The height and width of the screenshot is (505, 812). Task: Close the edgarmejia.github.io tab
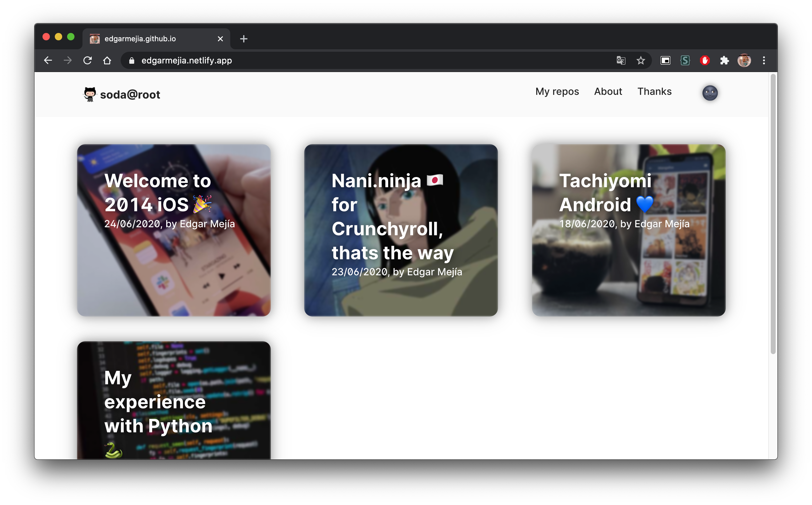point(220,39)
